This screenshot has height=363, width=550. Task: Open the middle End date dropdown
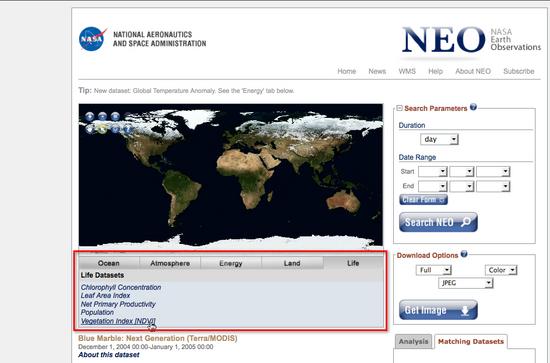[x=462, y=186]
